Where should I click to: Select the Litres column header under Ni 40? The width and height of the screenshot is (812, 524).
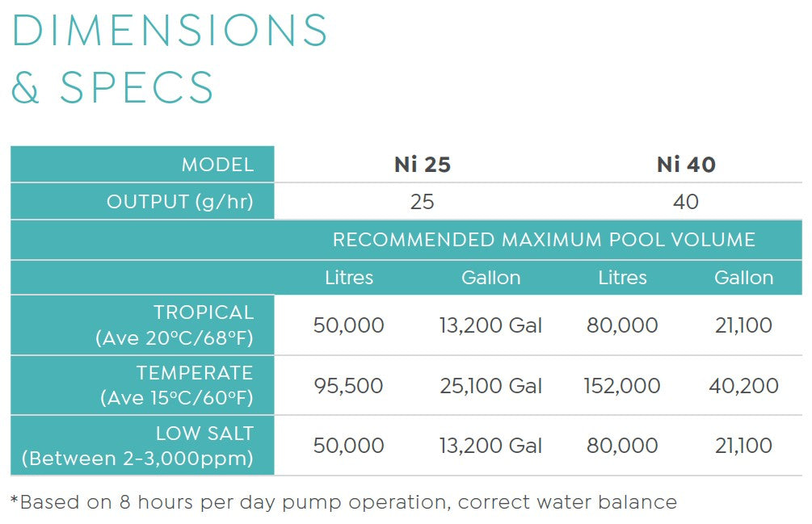[x=622, y=278]
